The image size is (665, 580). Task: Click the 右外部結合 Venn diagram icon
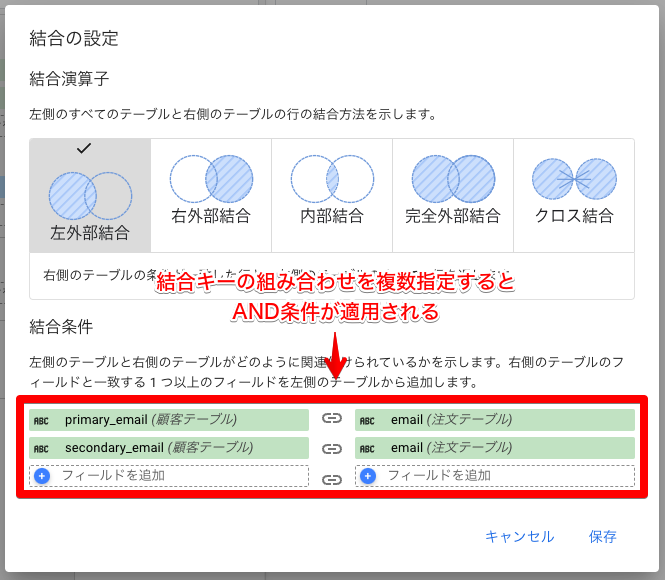click(x=211, y=180)
